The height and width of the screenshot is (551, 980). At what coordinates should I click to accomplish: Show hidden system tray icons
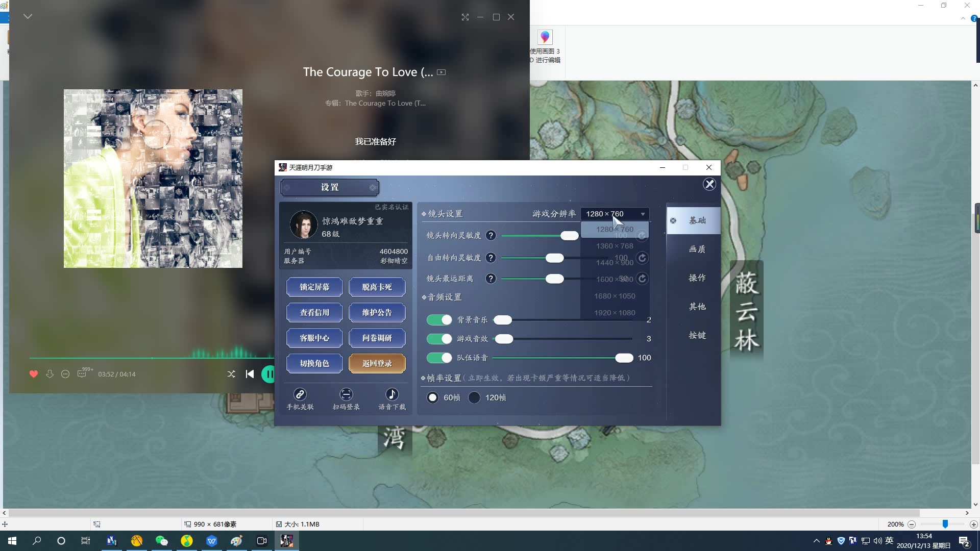[x=816, y=541]
